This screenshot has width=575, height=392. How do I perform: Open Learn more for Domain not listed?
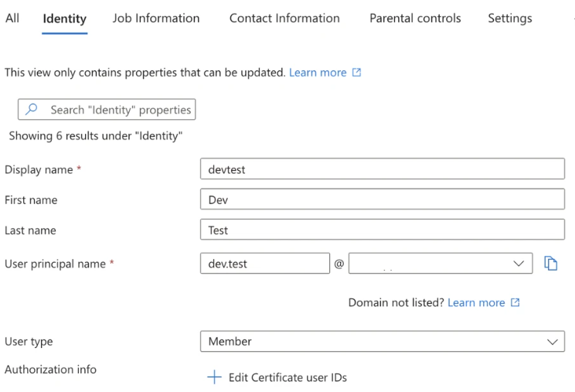[476, 302]
